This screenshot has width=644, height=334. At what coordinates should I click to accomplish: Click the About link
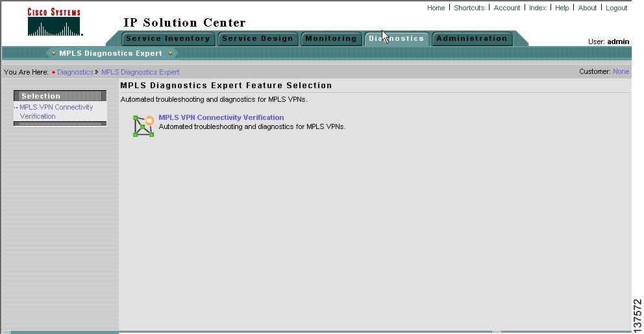coord(588,8)
